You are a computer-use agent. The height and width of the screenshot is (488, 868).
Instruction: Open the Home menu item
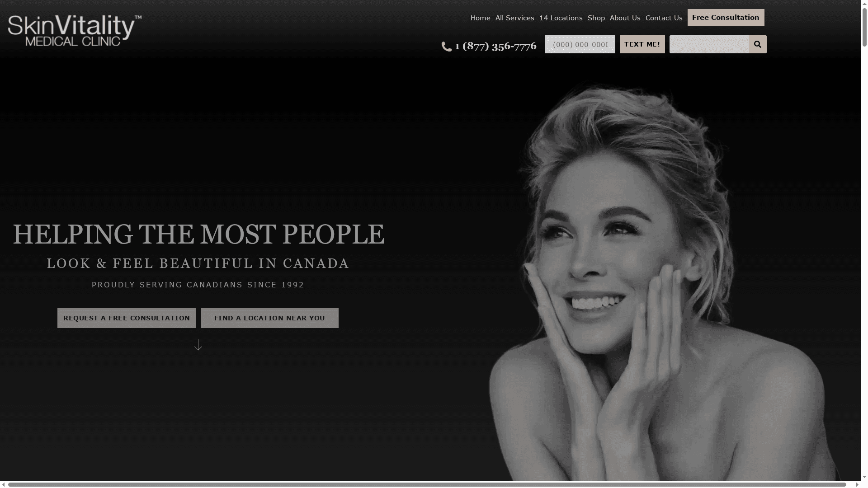click(480, 18)
